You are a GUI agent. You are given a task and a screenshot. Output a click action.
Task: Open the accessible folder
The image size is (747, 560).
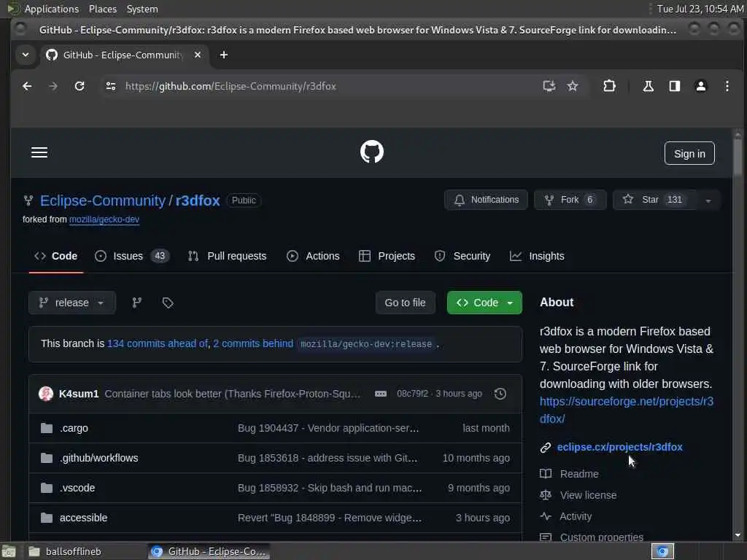click(x=83, y=518)
